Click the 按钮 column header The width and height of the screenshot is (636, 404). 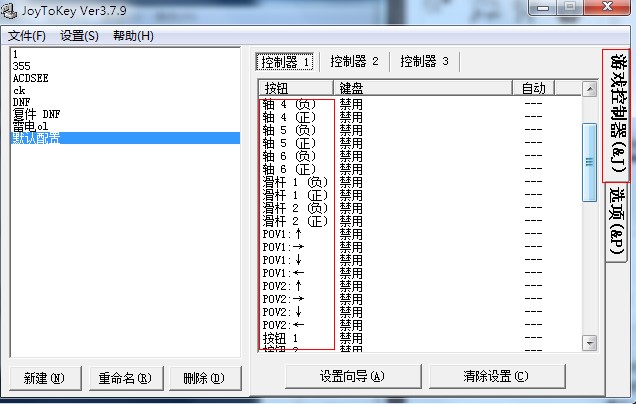tap(295, 88)
